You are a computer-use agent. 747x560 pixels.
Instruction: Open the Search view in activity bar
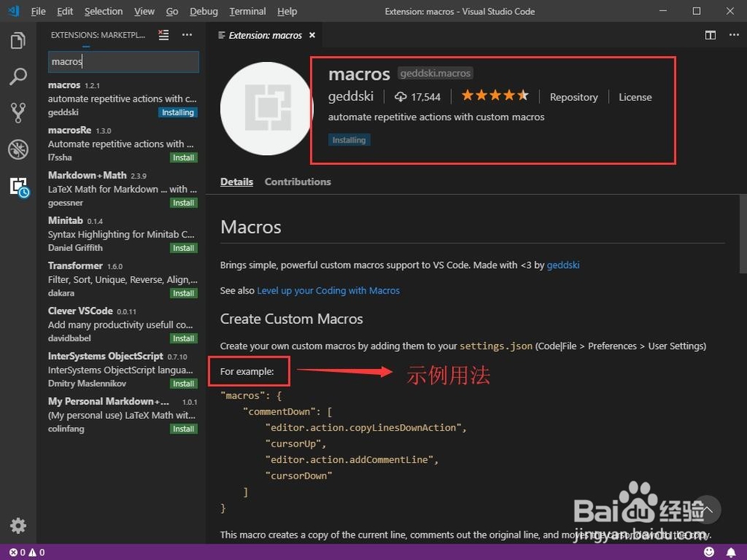tap(18, 76)
